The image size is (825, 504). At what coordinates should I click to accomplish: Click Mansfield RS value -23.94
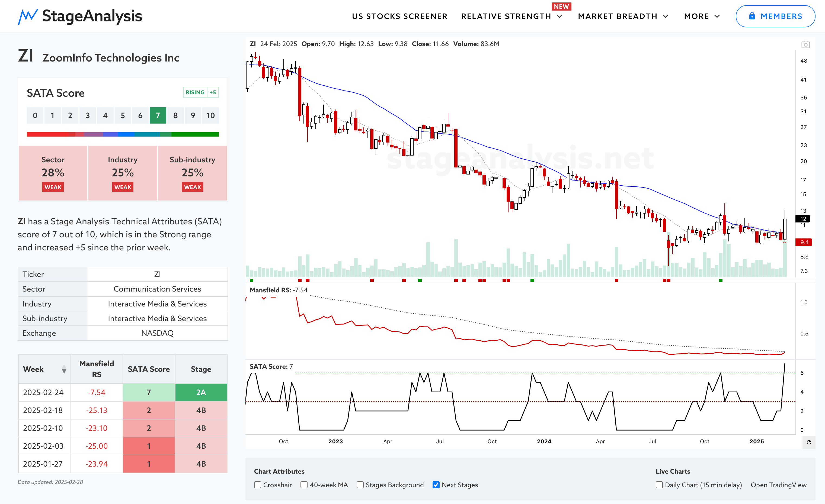[97, 464]
